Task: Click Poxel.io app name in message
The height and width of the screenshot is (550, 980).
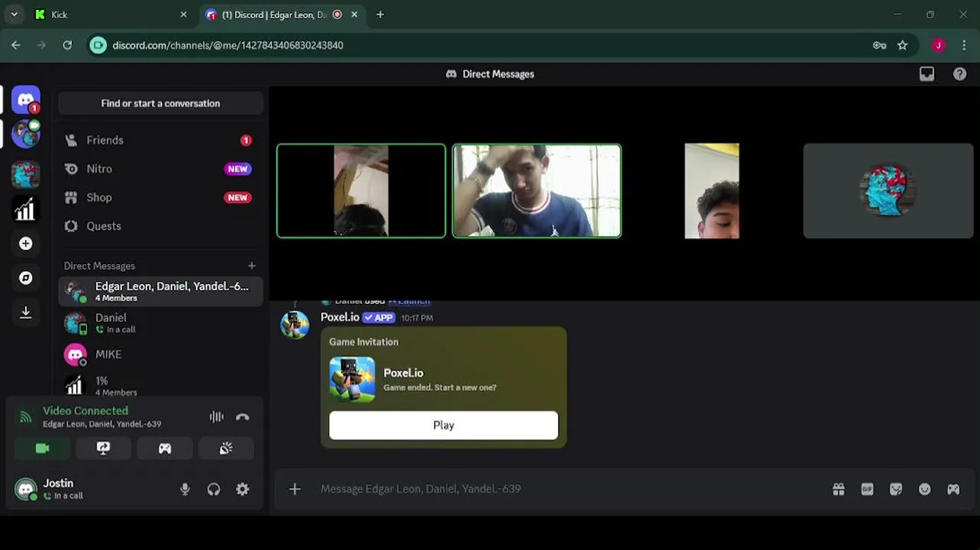Action: 340,317
